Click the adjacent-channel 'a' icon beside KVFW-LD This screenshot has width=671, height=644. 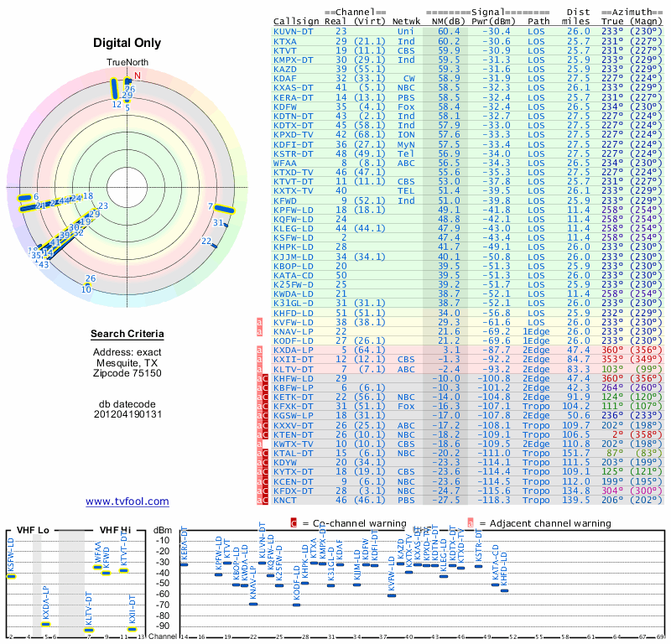(259, 322)
